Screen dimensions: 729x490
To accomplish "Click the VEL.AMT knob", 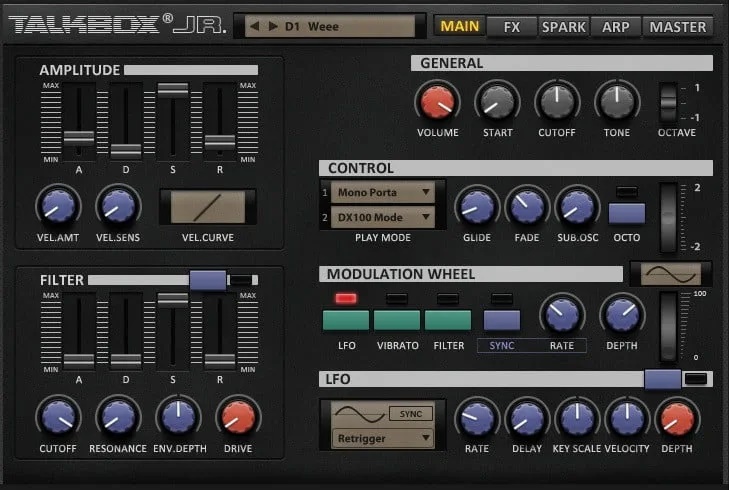I will pyautogui.click(x=58, y=206).
